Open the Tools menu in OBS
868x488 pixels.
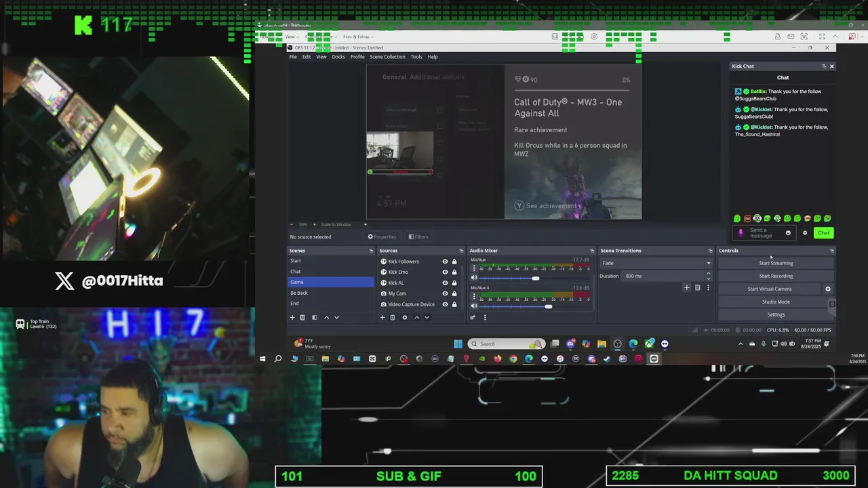(416, 57)
